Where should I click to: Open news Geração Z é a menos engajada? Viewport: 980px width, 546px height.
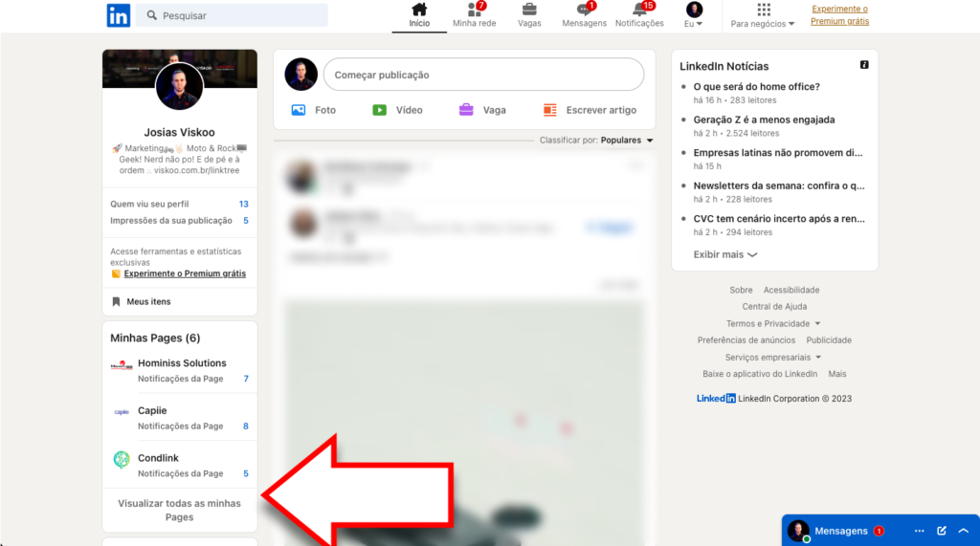764,120
